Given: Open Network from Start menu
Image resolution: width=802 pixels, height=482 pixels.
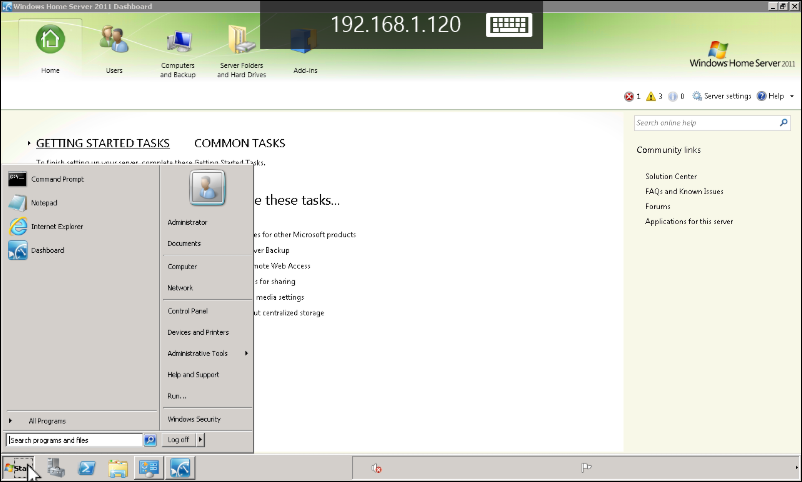Looking at the screenshot, I should [x=180, y=288].
